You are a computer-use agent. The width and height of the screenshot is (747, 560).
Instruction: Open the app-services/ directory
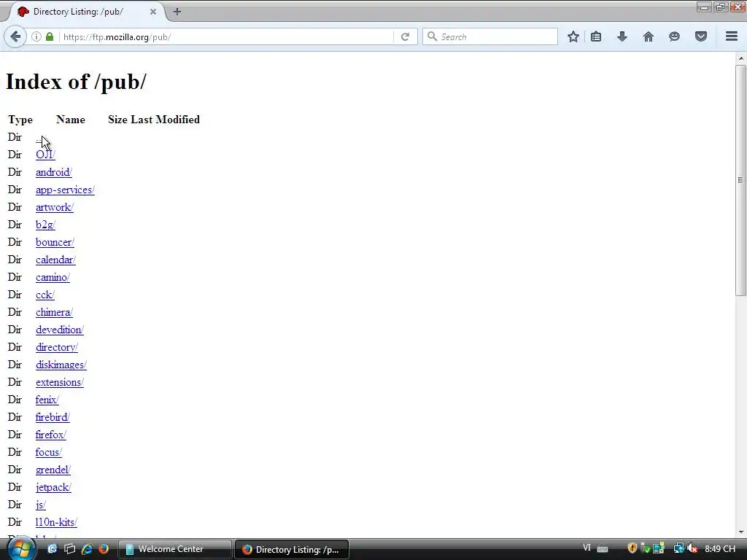point(65,190)
